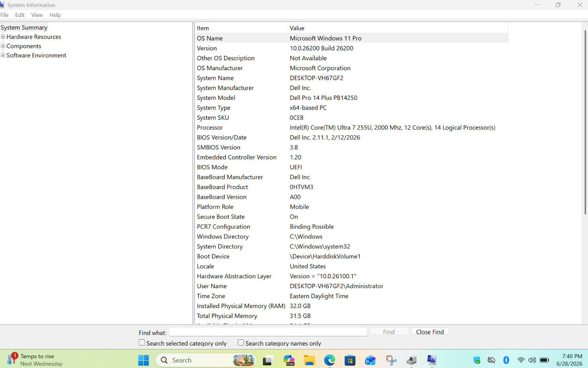The image size is (588, 368).
Task: Select Software Environment tree label
Action: point(36,55)
